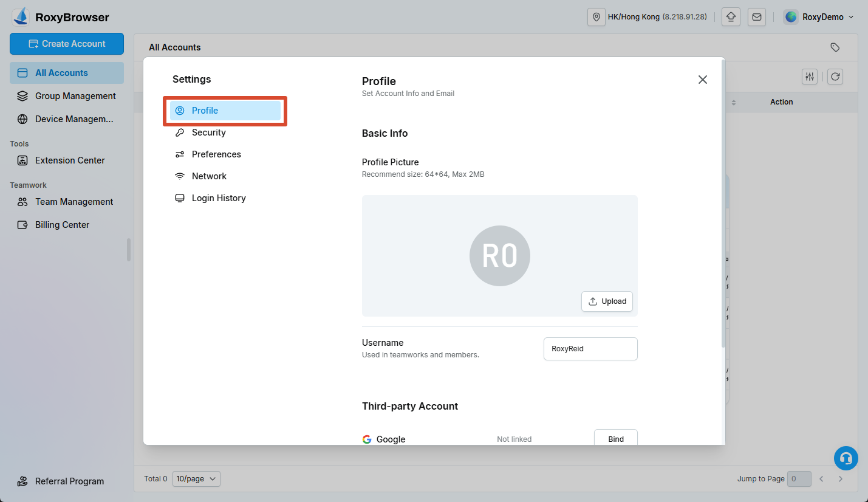
Task: Click the upload/update arrow icon in the header
Action: coord(731,17)
